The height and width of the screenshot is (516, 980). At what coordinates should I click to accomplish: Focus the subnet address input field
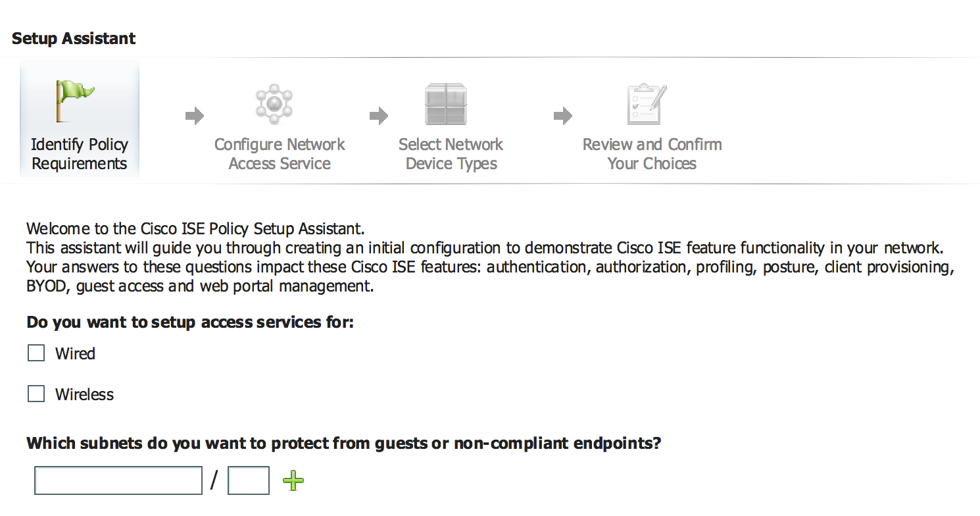(118, 480)
